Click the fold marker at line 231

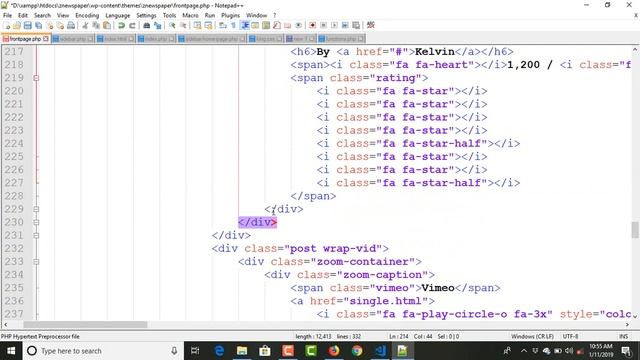point(36,235)
